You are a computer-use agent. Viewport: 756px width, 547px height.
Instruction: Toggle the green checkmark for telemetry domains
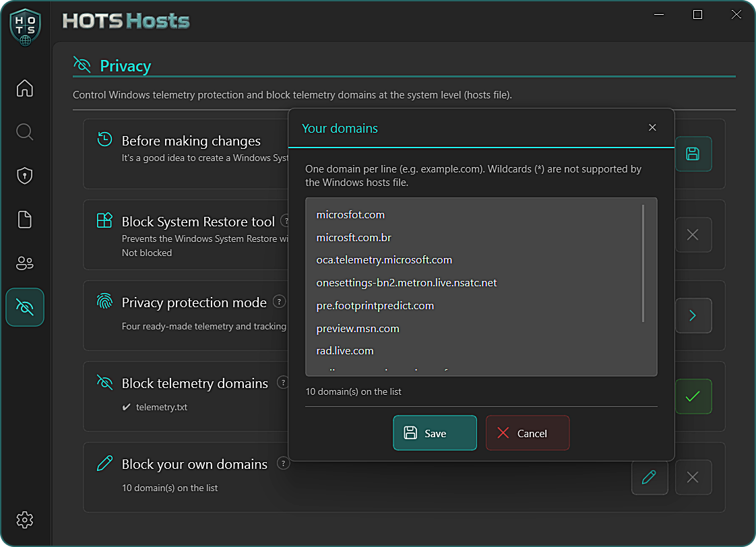tap(693, 397)
